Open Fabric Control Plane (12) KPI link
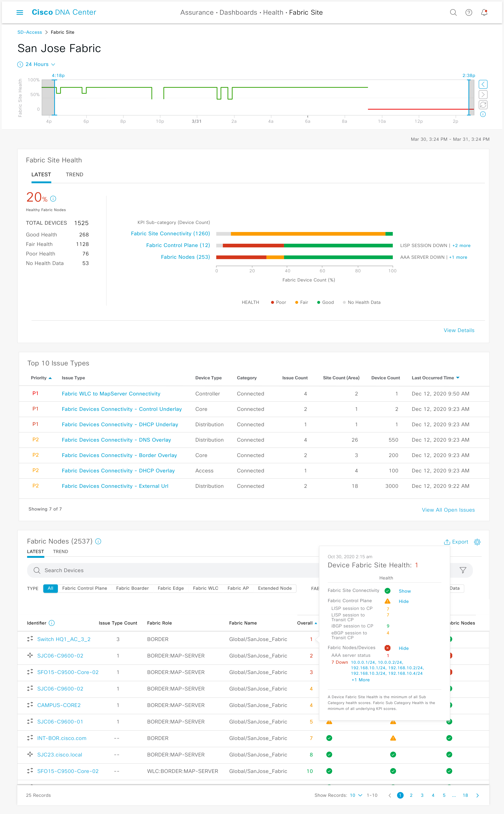 (x=178, y=245)
